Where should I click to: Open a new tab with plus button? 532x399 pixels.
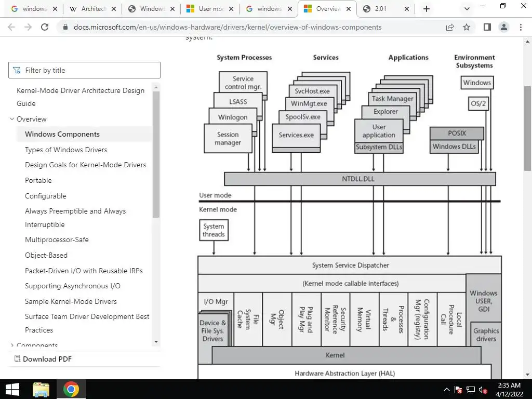click(427, 9)
